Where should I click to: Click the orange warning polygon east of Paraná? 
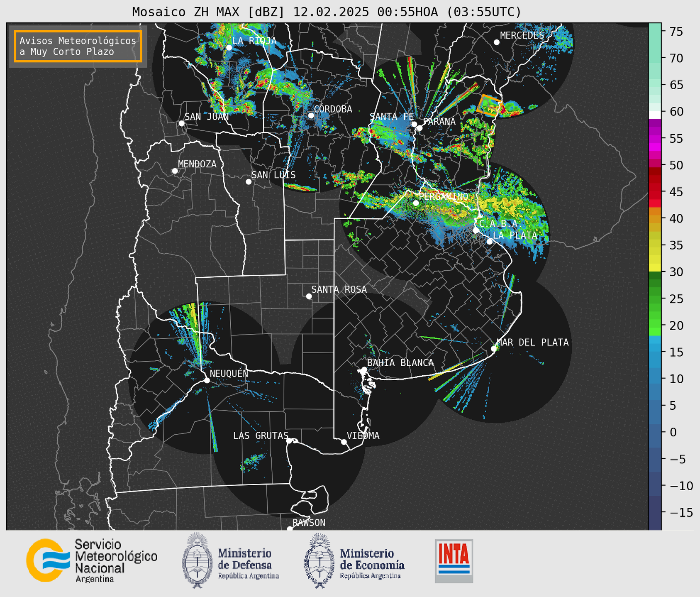[489, 105]
